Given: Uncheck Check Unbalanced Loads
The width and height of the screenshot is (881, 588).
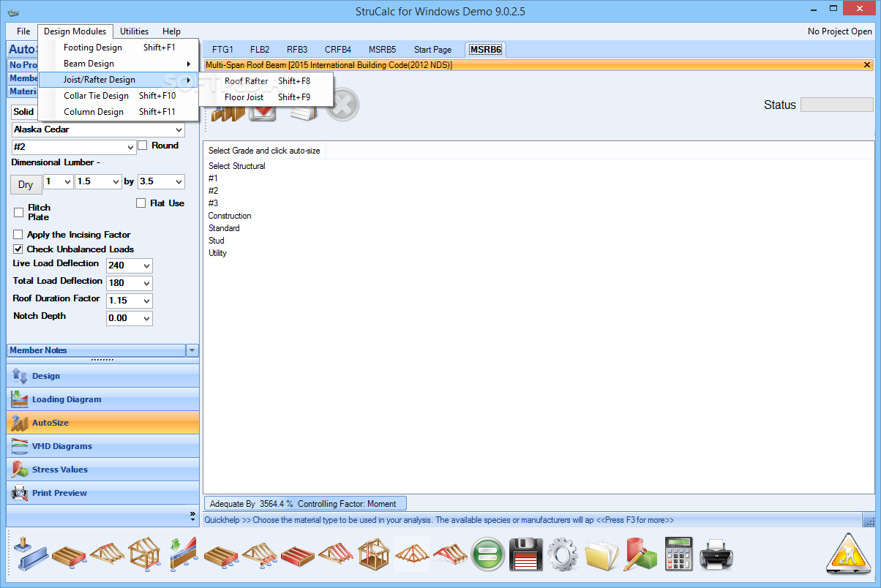Looking at the screenshot, I should [18, 249].
